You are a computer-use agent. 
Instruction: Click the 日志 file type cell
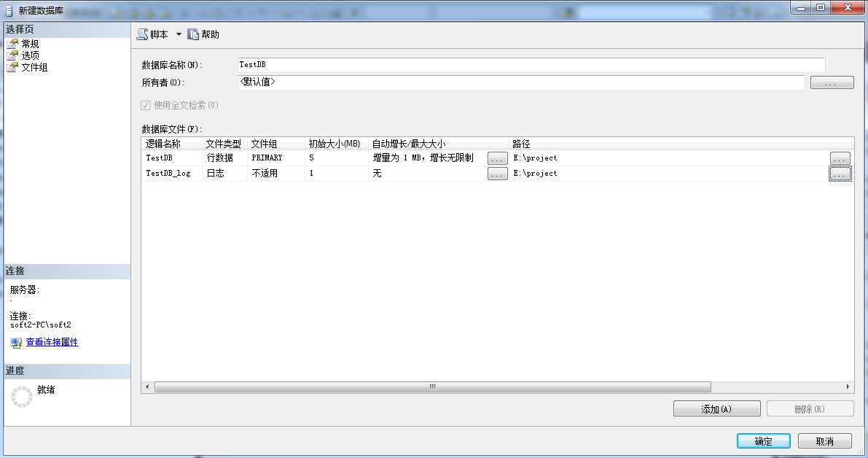pos(224,174)
